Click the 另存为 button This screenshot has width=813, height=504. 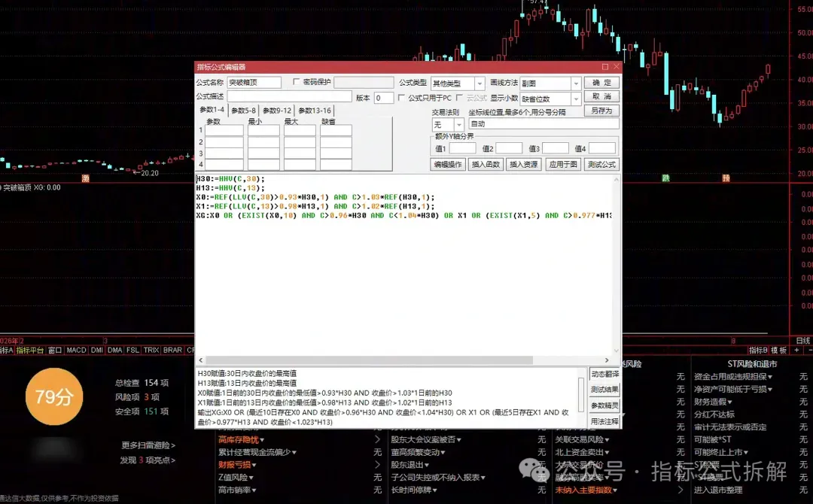(x=601, y=111)
